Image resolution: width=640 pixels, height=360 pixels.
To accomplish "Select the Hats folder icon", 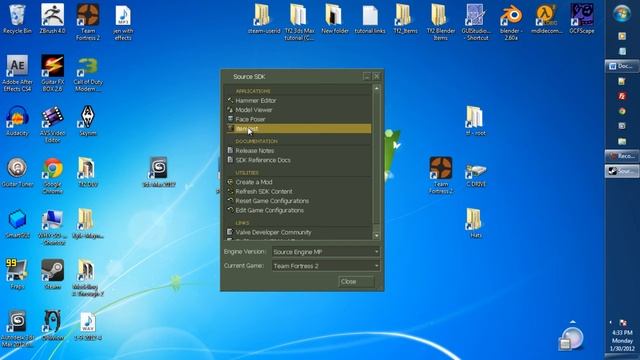I will tap(476, 223).
